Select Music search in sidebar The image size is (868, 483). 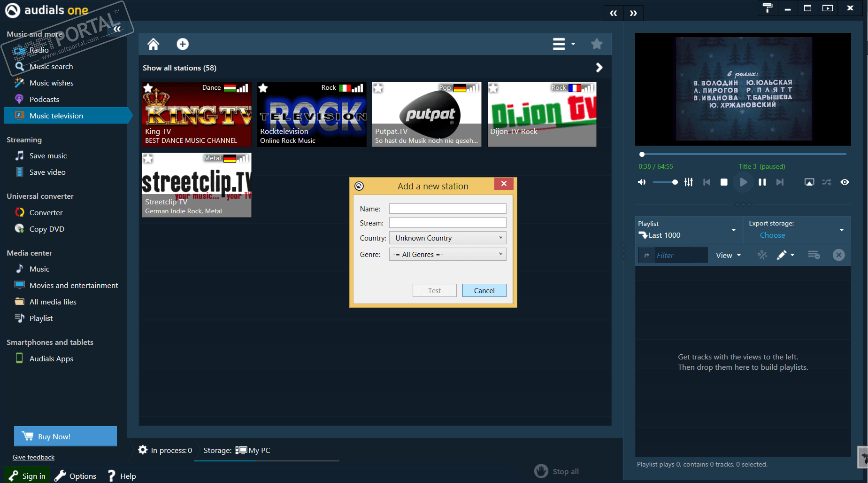[x=51, y=66]
